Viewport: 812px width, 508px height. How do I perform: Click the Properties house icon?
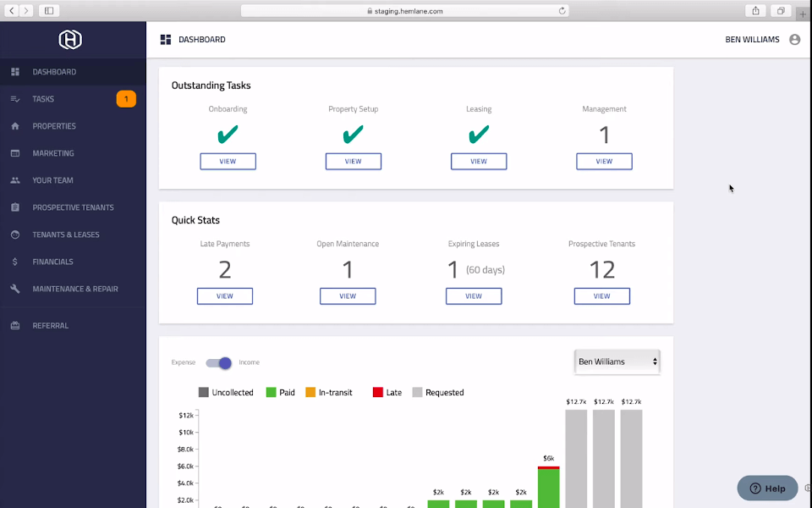[15, 126]
